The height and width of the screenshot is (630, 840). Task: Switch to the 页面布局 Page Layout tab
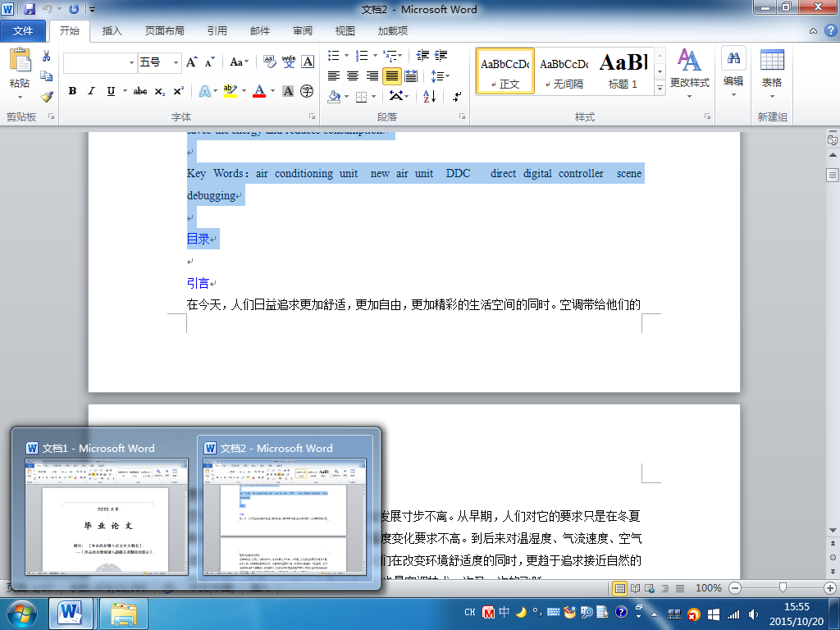[x=164, y=31]
